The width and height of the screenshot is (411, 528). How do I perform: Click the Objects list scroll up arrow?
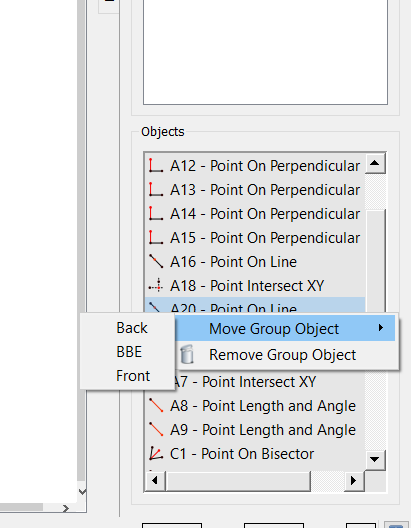point(375,163)
